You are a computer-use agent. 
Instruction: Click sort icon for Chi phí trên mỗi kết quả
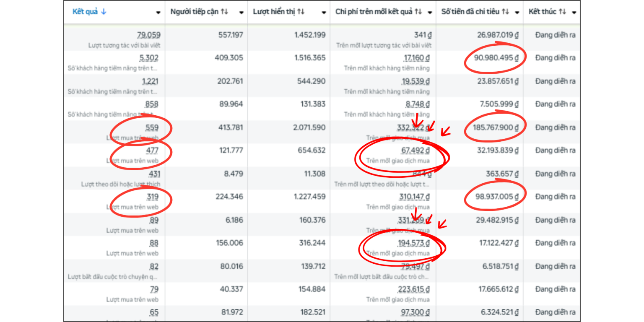tap(418, 12)
